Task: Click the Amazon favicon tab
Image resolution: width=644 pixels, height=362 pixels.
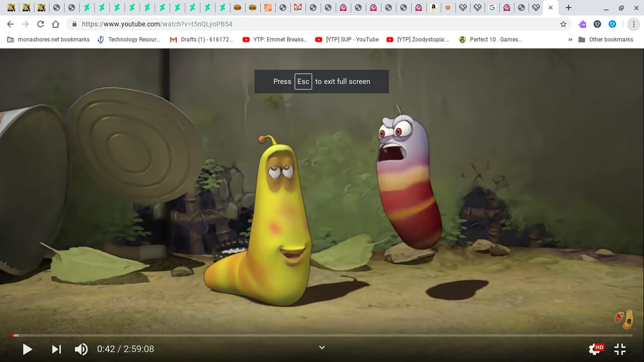Action: tap(433, 8)
